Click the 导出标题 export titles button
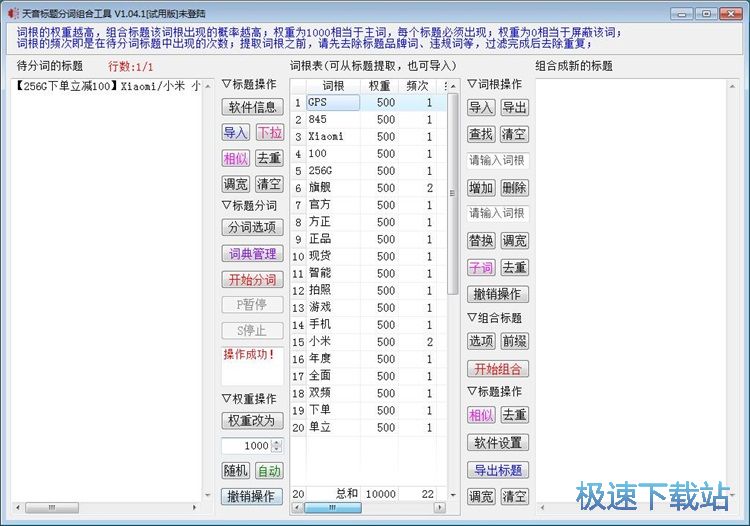Image resolution: width=750 pixels, height=526 pixels. 497,470
